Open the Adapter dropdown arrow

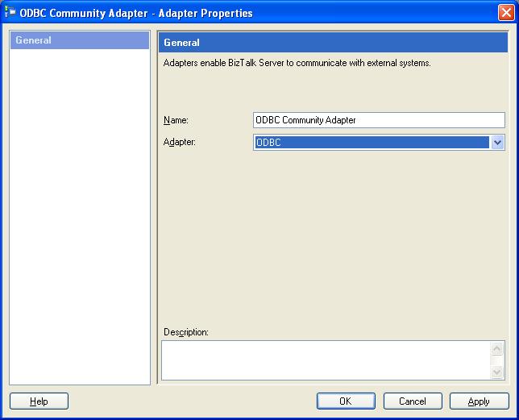point(497,143)
